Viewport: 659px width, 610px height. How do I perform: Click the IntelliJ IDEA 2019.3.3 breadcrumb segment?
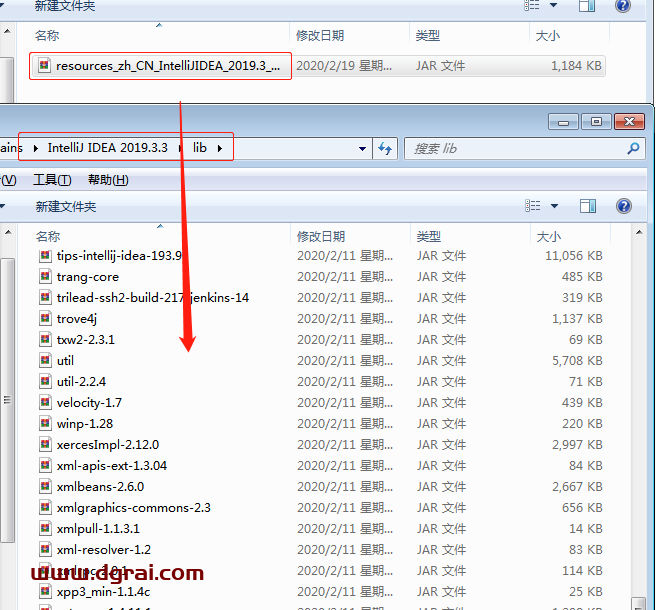(x=108, y=148)
